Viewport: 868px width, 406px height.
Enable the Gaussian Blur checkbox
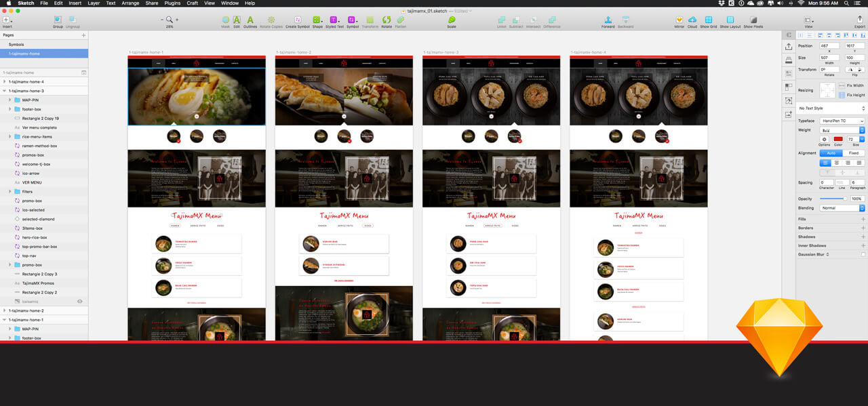click(863, 254)
